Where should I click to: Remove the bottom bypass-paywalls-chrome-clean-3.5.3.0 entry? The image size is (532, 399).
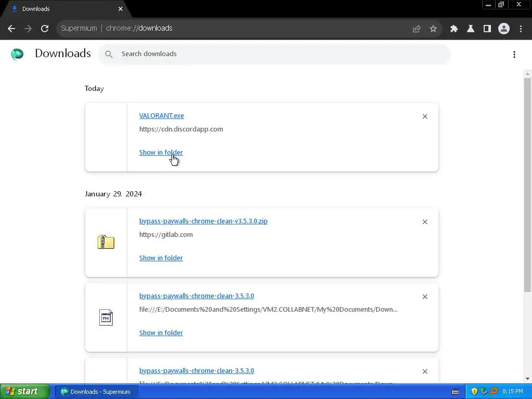[x=425, y=371]
